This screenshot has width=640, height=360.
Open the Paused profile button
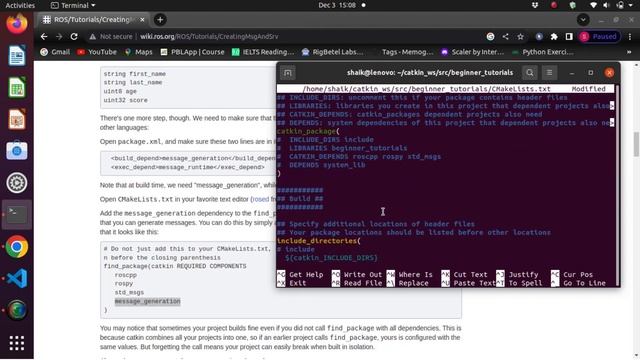(599, 36)
